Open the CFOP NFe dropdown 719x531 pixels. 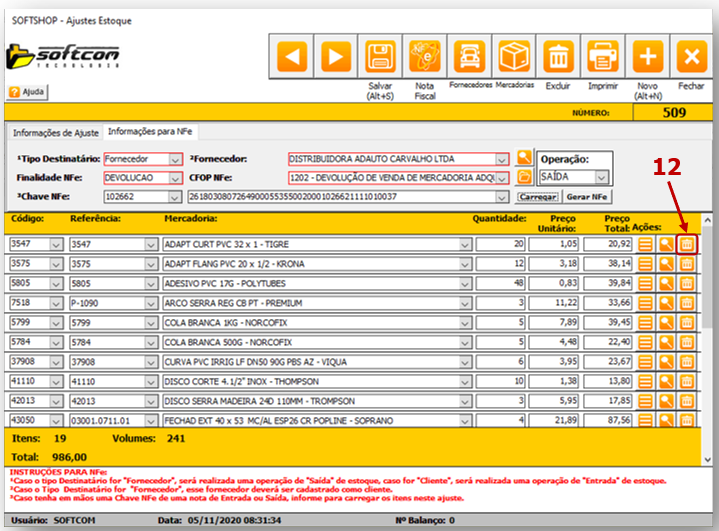504,178
